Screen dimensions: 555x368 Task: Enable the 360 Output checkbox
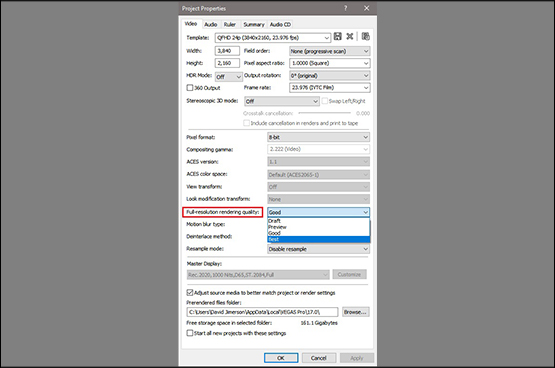pyautogui.click(x=190, y=87)
